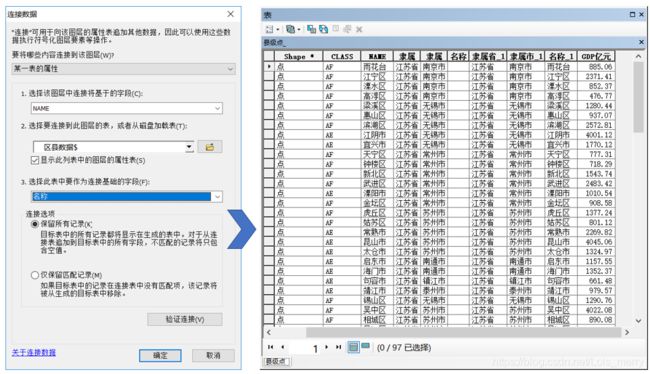Click the GDP亿元 column header
The height and width of the screenshot is (374, 650).
[x=596, y=56]
